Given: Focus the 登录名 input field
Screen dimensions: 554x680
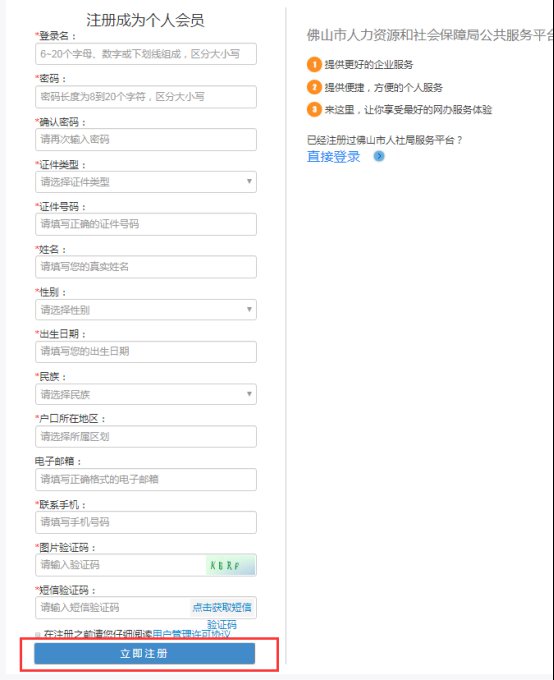Looking at the screenshot, I should 146,54.
